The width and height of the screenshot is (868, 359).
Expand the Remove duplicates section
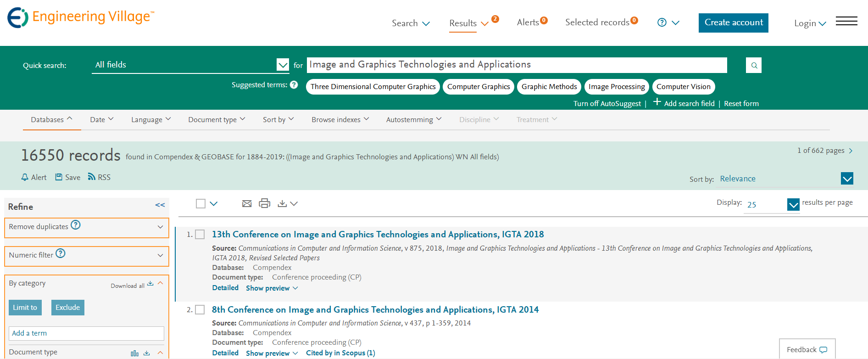coord(160,227)
